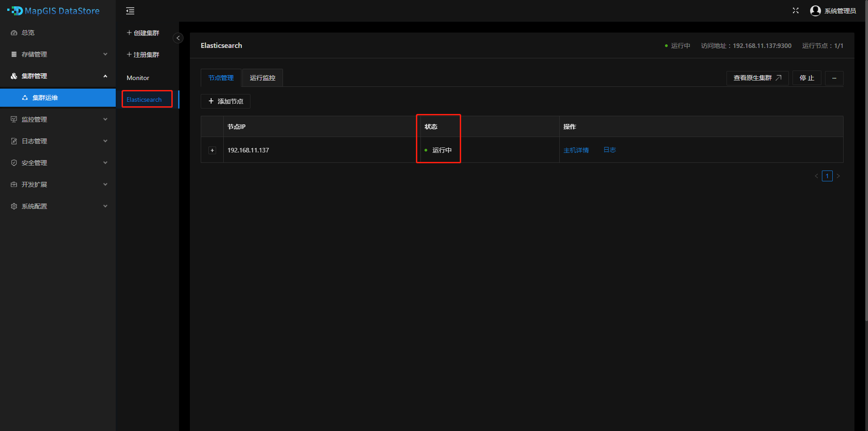Viewport: 868px width, 431px height.
Task: Click the 创建集群 button
Action: tap(143, 33)
